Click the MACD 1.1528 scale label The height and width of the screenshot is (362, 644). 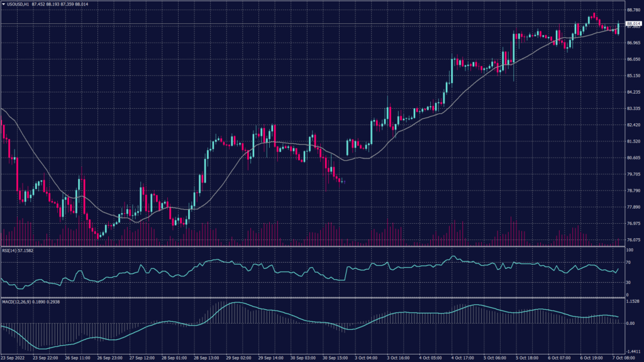tap(631, 301)
